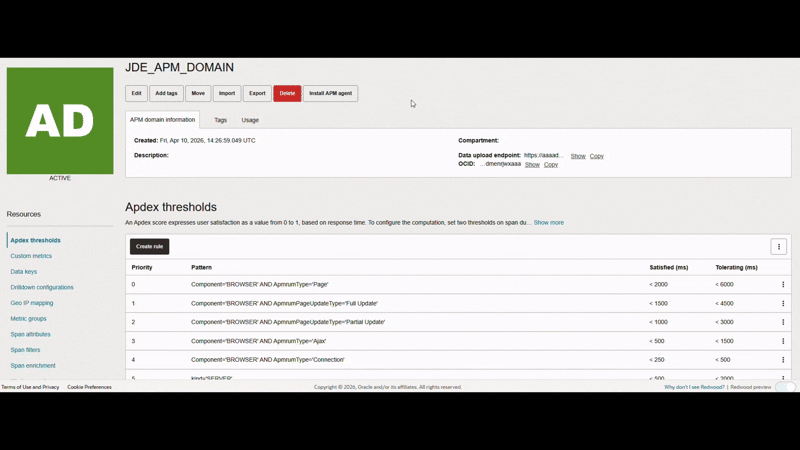Click the green AD domain avatar
Screen dimensions: 800x450
pos(60,121)
